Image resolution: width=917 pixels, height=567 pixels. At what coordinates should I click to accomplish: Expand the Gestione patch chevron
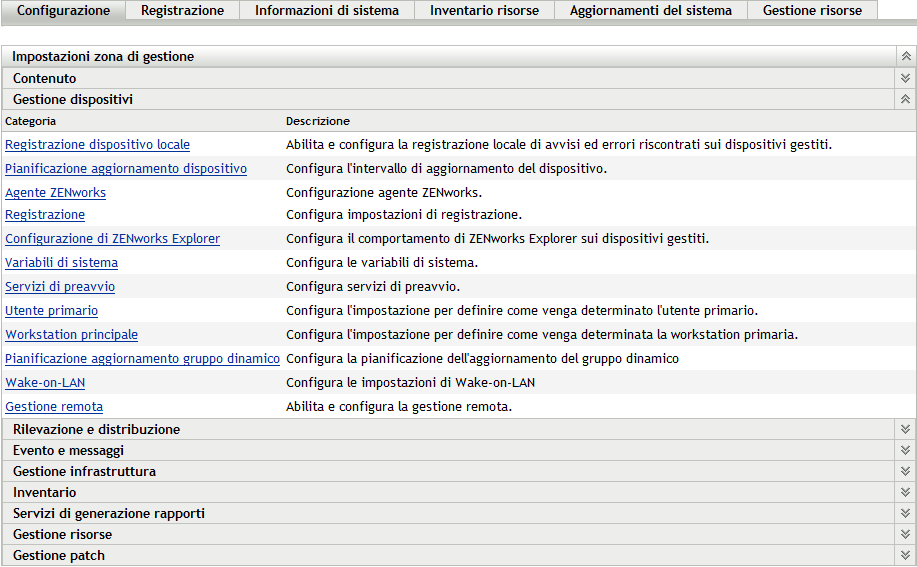(905, 555)
